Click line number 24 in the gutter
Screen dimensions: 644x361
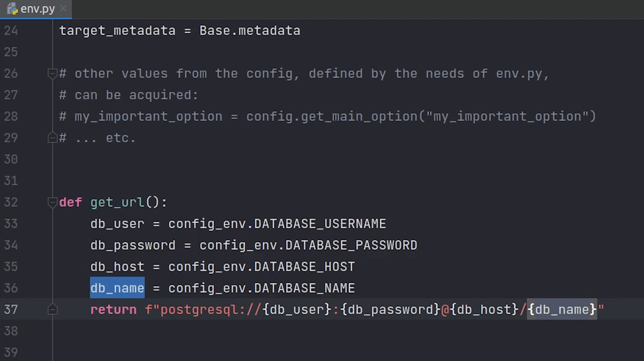point(11,31)
